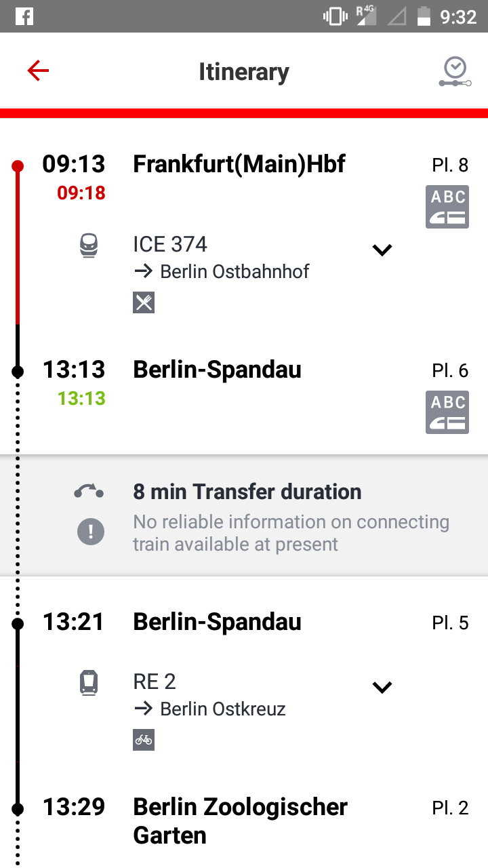The image size is (488, 868).
Task: Open the journey alarm clock icon
Action: tap(454, 72)
